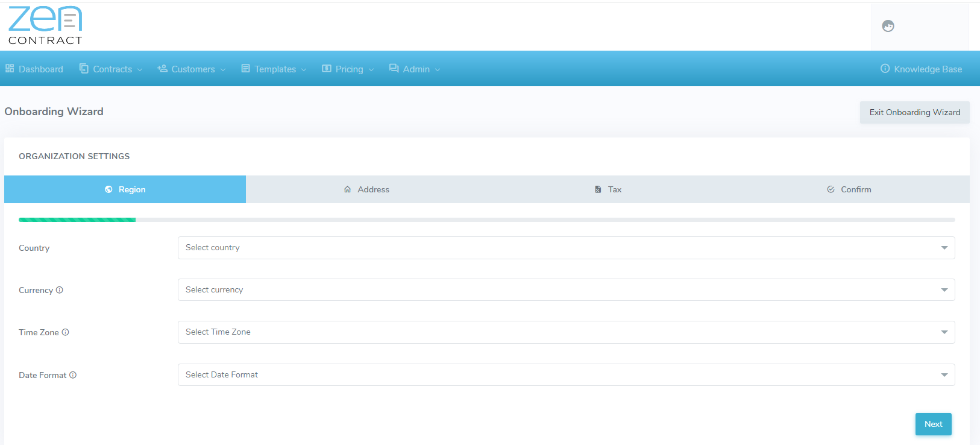Click the checkmark icon on Confirm tab
Screen dimensions: 980x445
click(x=831, y=189)
